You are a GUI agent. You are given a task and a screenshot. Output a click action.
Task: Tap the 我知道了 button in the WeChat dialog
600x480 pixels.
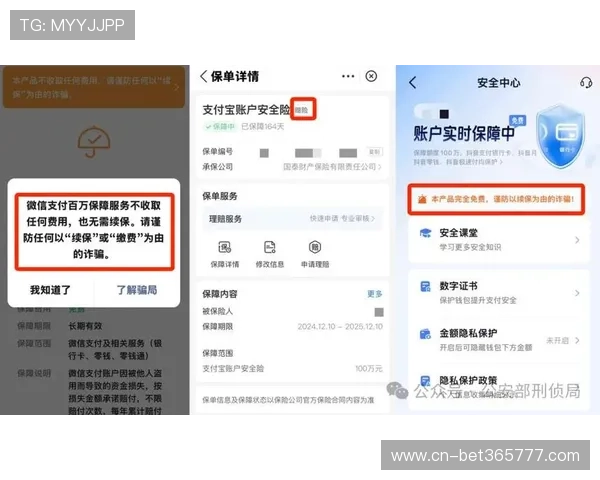50,290
